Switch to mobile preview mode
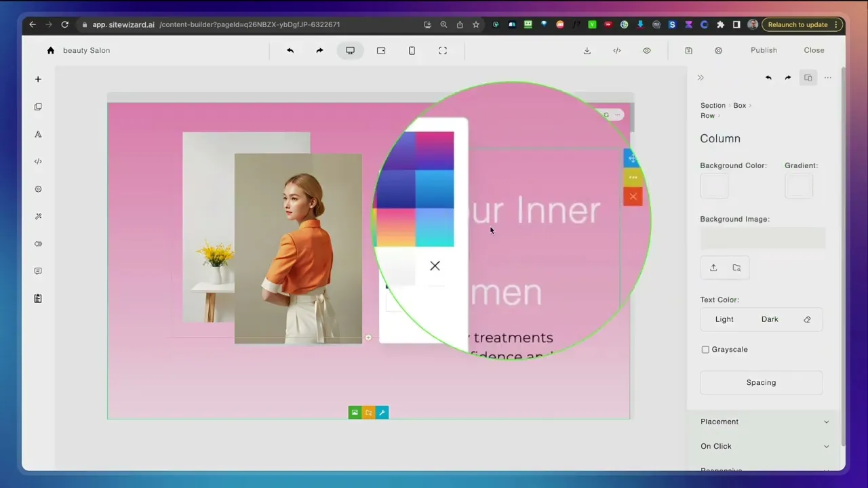This screenshot has width=868, height=488. [412, 50]
